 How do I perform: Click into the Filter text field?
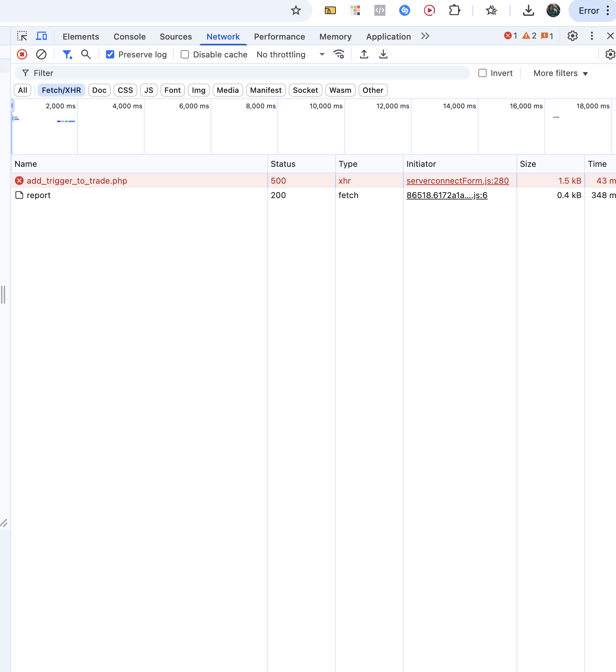241,73
